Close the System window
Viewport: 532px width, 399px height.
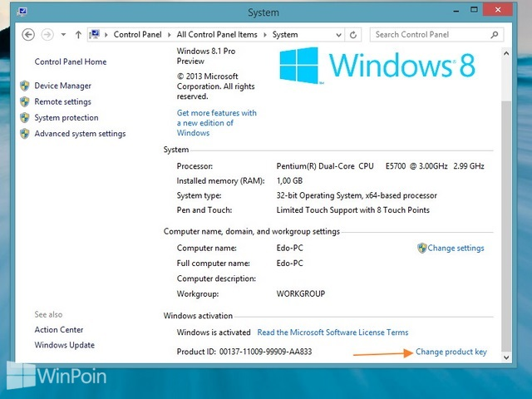(498, 10)
